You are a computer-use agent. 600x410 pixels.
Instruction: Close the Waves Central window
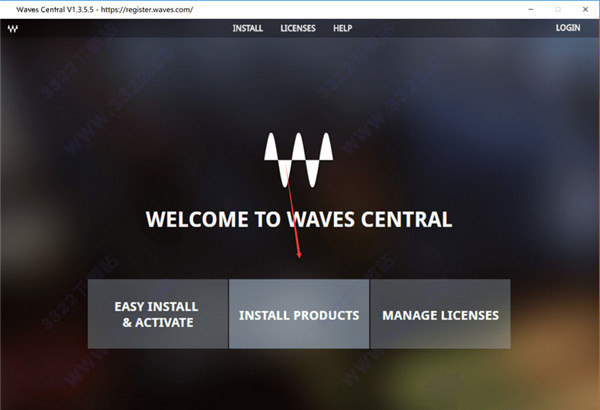point(585,10)
